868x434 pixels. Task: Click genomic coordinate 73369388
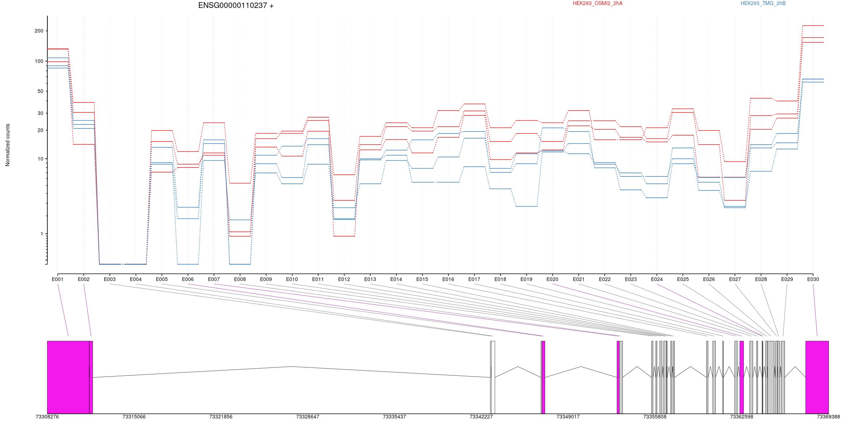(828, 417)
